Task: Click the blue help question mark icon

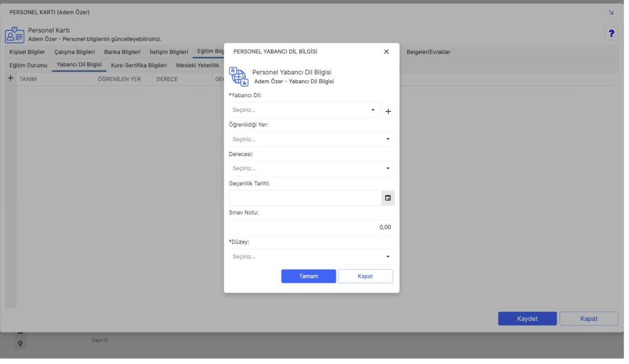Action: pos(612,33)
